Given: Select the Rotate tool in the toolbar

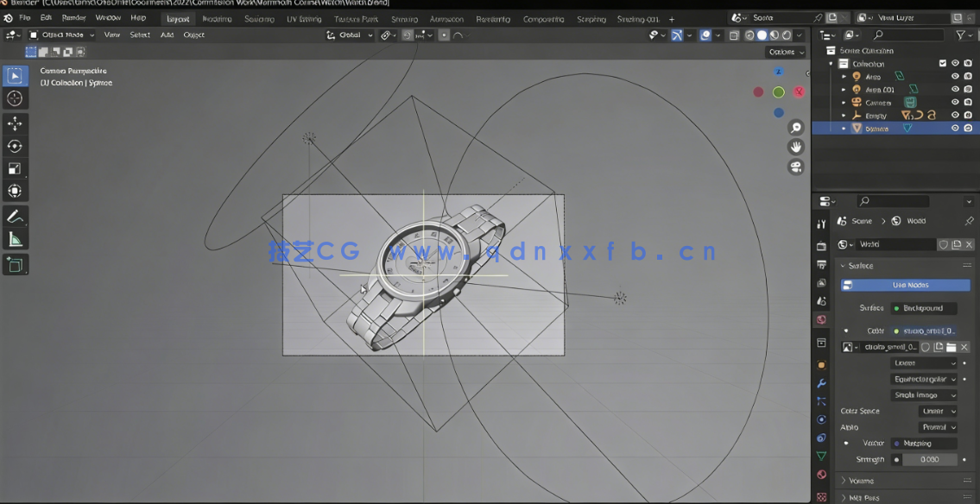Looking at the screenshot, I should (x=15, y=146).
